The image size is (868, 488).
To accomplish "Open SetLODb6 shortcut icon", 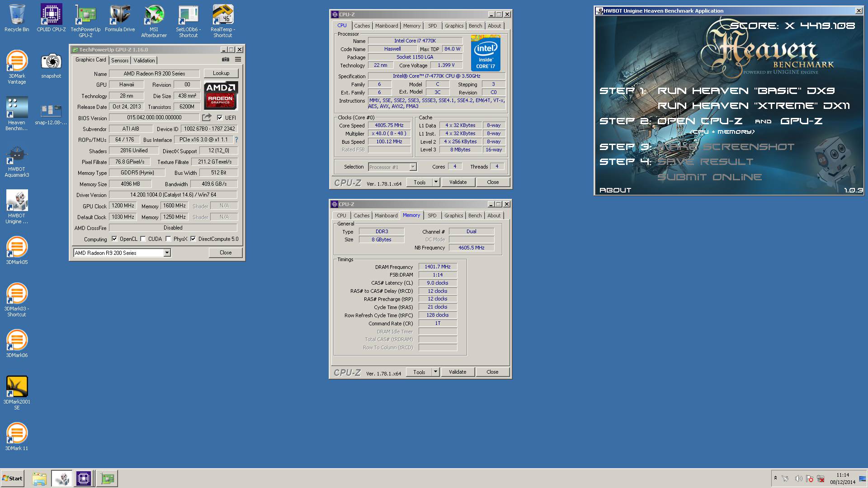I will [188, 20].
